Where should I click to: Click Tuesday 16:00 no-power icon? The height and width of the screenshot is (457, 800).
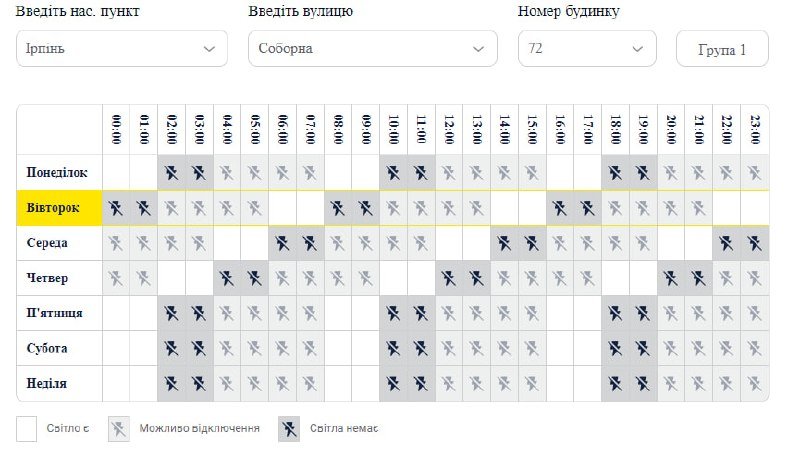point(560,208)
